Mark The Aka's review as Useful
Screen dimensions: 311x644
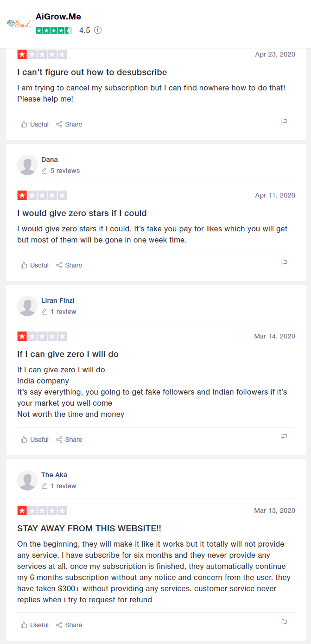click(x=35, y=625)
